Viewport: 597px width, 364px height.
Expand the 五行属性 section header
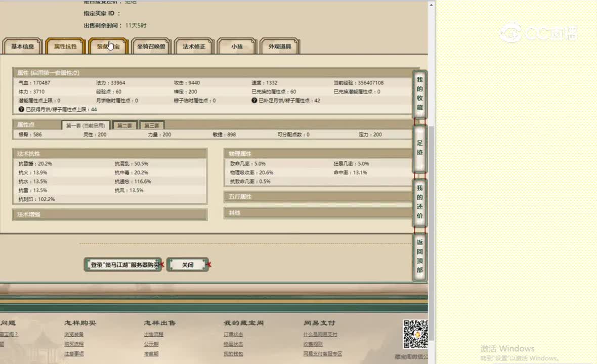(318, 197)
